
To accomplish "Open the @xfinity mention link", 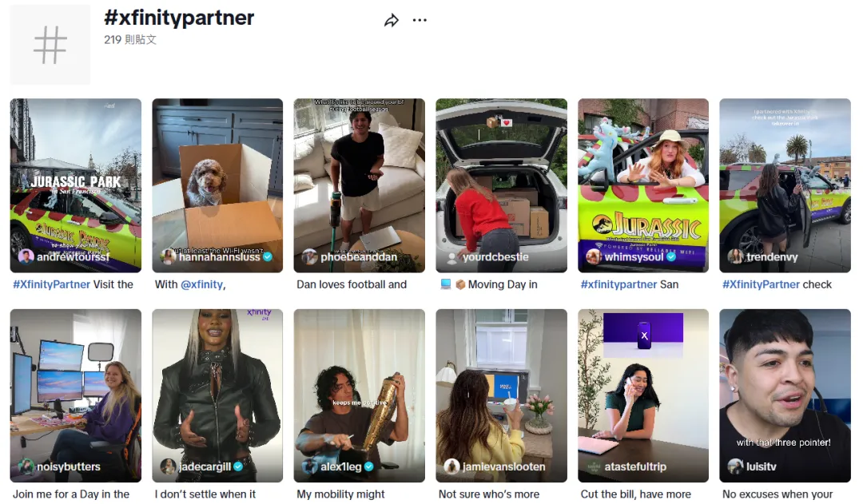I will click(202, 284).
